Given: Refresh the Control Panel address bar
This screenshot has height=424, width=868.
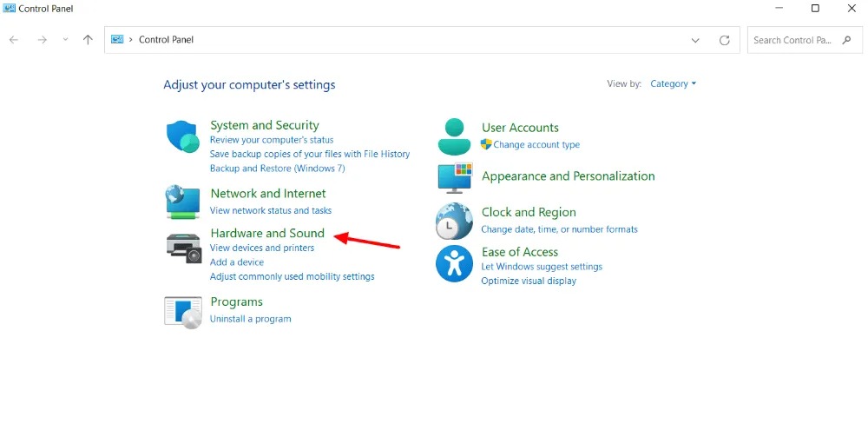Looking at the screenshot, I should pos(725,40).
